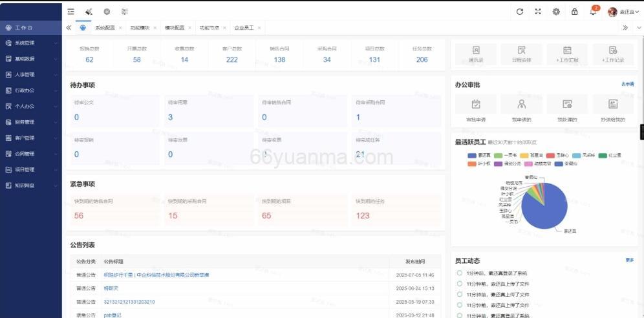Toggle 玉辞心 series in chart legend

pos(558,156)
